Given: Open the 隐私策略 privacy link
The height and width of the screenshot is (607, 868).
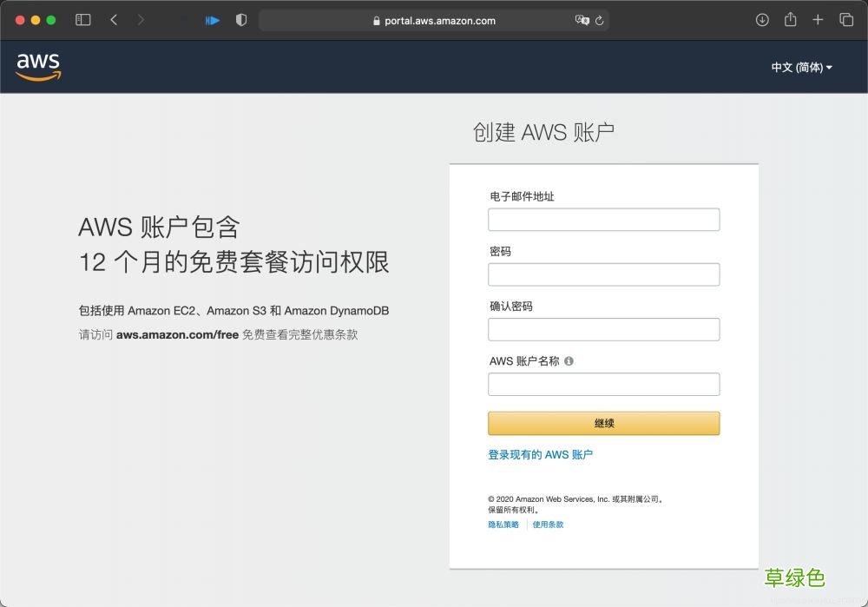Looking at the screenshot, I should tap(503, 525).
